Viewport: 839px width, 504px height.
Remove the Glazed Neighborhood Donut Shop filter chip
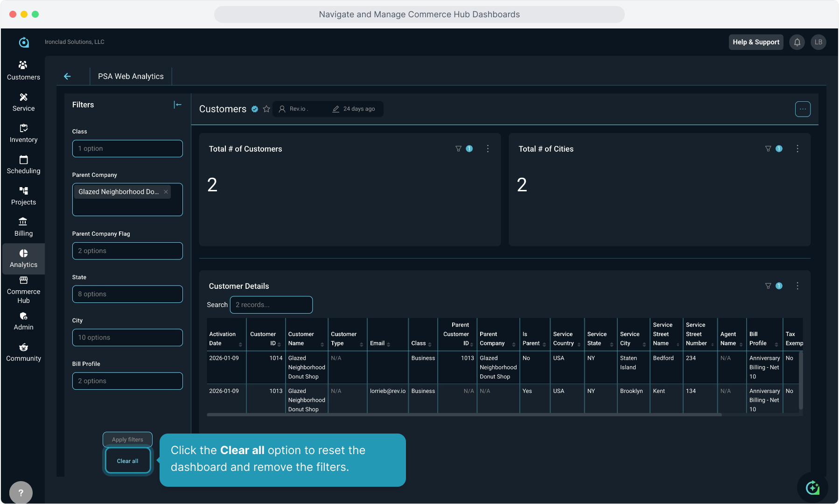coord(166,192)
